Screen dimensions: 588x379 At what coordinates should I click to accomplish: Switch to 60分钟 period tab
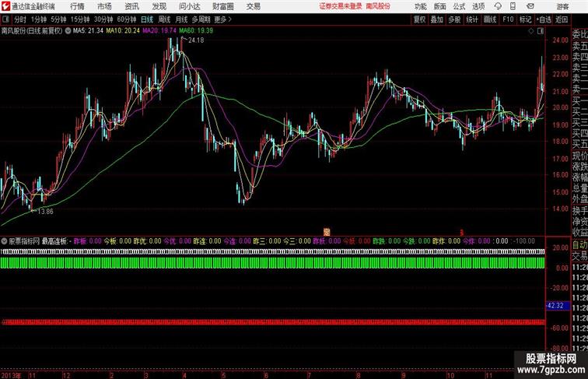coord(127,19)
